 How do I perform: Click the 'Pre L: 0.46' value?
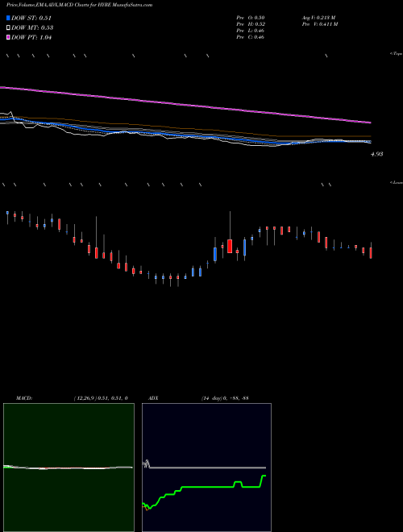coord(251,31)
